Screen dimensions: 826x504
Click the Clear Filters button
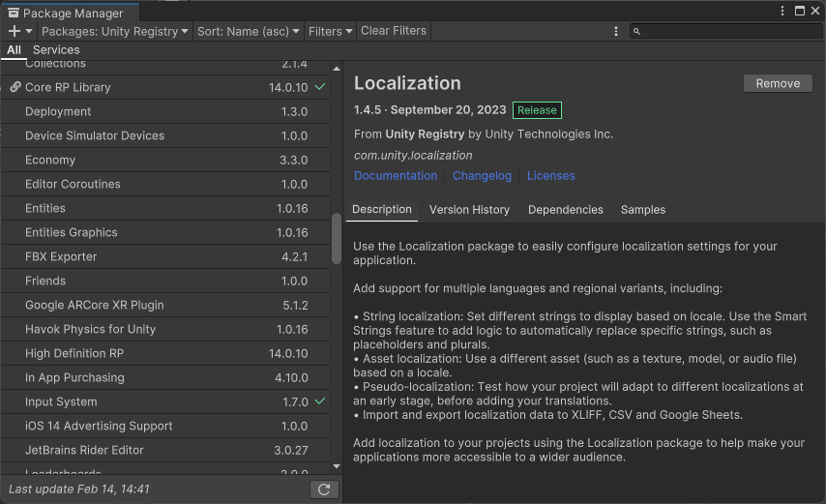(x=394, y=31)
